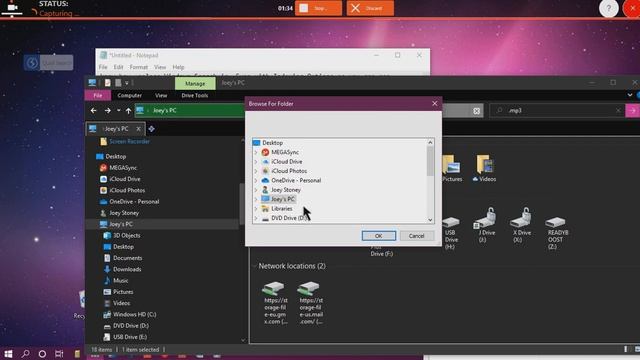
Task: Clear the .mp3 search text
Action: coord(618,111)
